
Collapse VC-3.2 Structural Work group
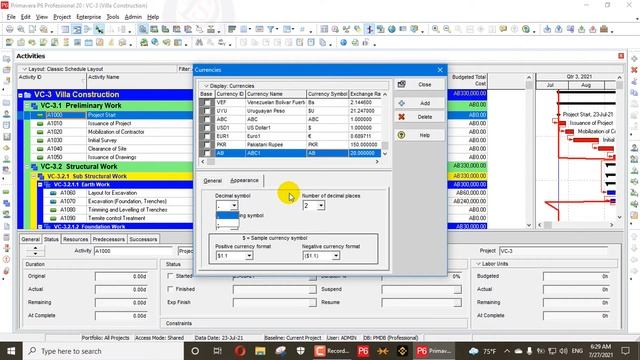(27, 167)
